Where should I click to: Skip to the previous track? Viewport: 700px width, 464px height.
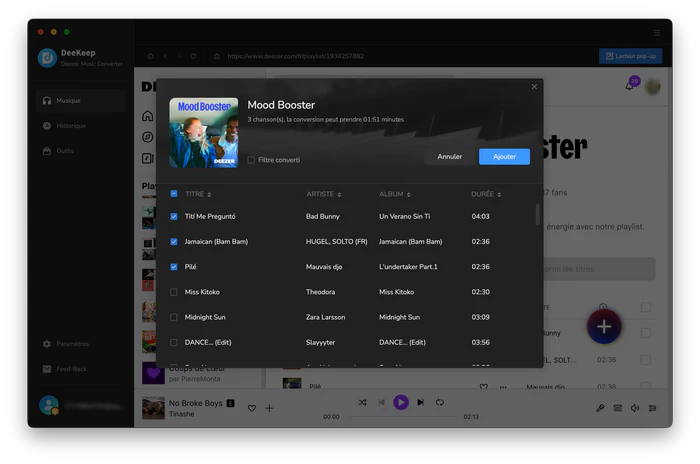pyautogui.click(x=381, y=402)
